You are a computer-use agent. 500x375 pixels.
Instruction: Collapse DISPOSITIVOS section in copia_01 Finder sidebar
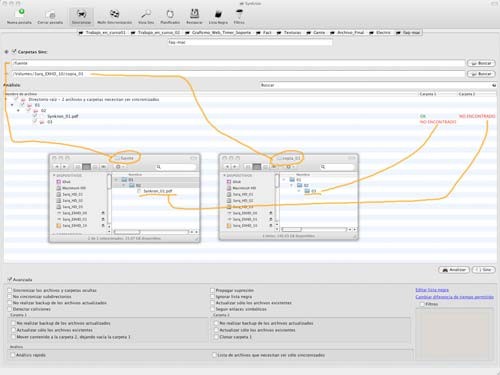tap(224, 175)
